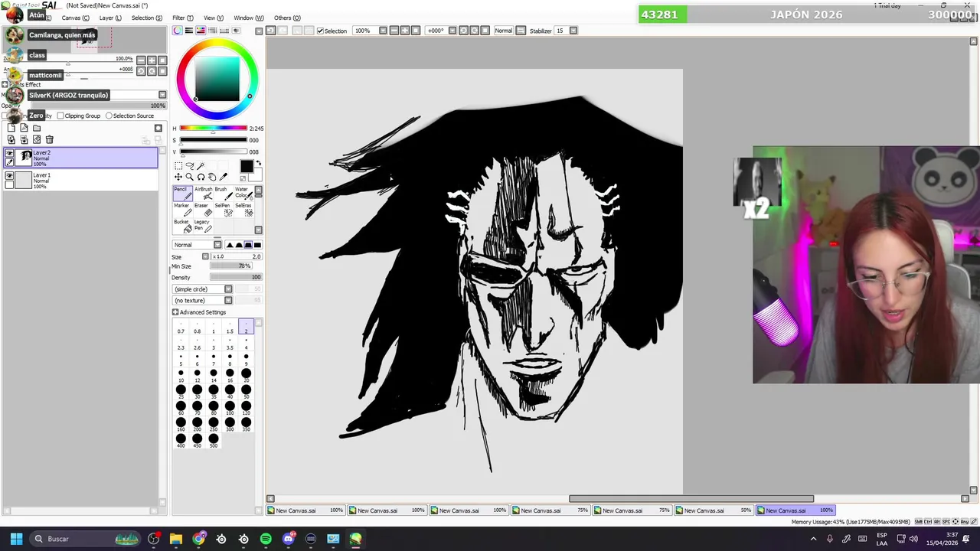Open the Others menu
Viewport: 980px width, 551px height.
287,18
